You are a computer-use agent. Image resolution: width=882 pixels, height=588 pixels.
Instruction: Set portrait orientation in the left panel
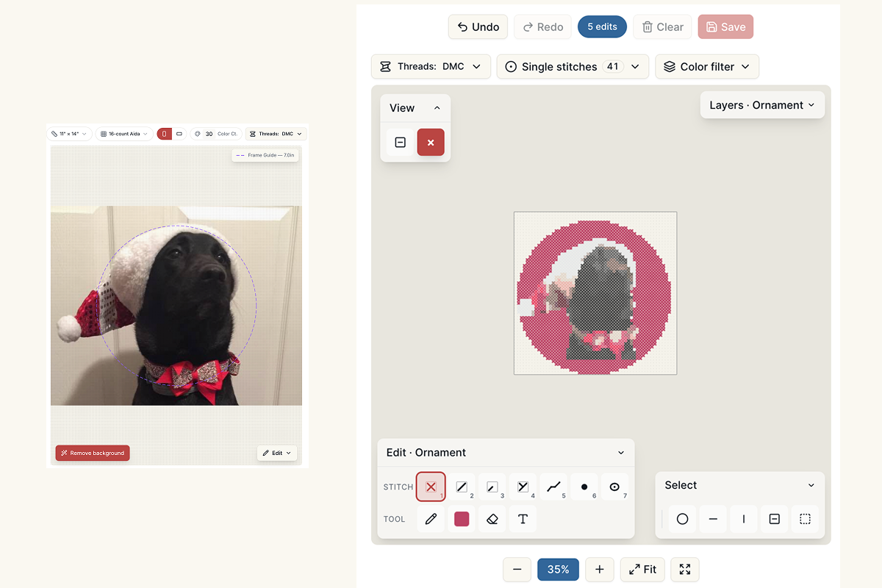pyautogui.click(x=165, y=134)
